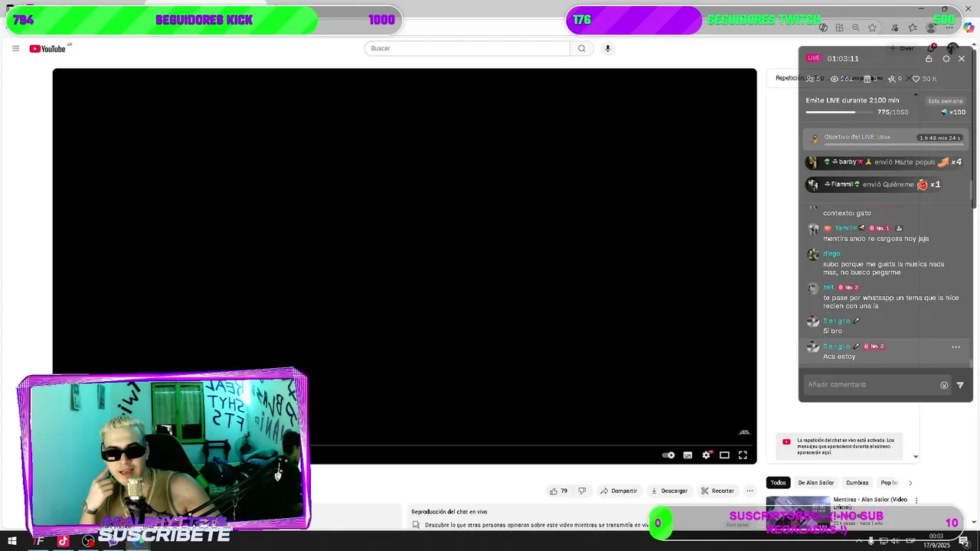980x551 pixels.
Task: Switch the player to theater mode
Action: click(724, 455)
